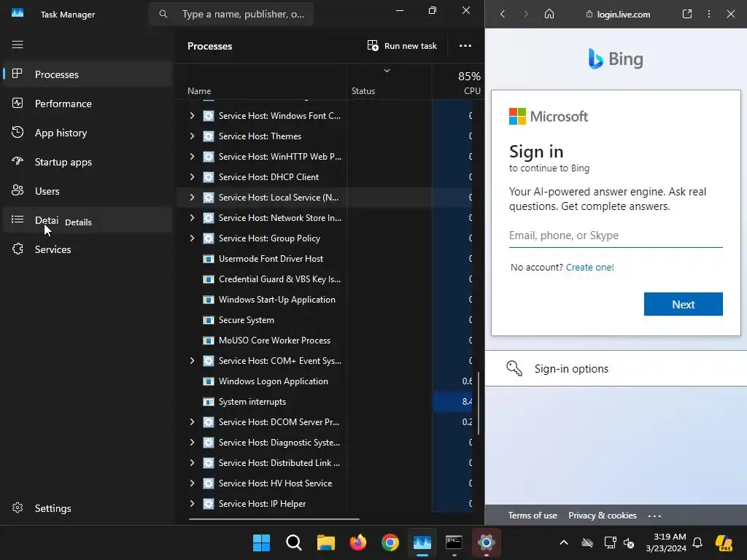
Task: Click the Email, phone, or Skype field
Action: pos(616,236)
